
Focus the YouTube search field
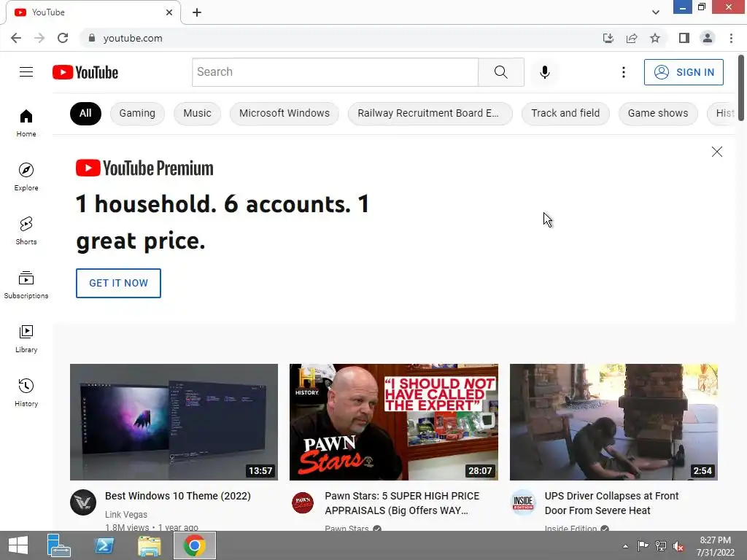(335, 72)
